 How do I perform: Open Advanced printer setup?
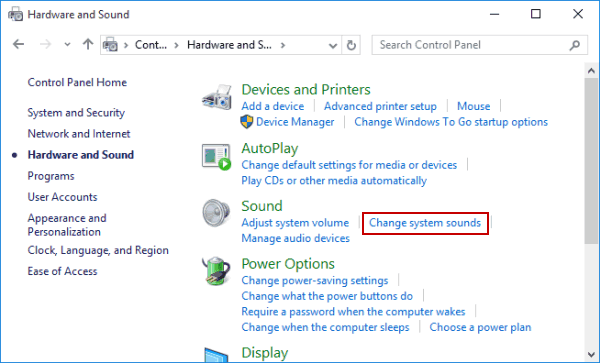pyautogui.click(x=380, y=106)
